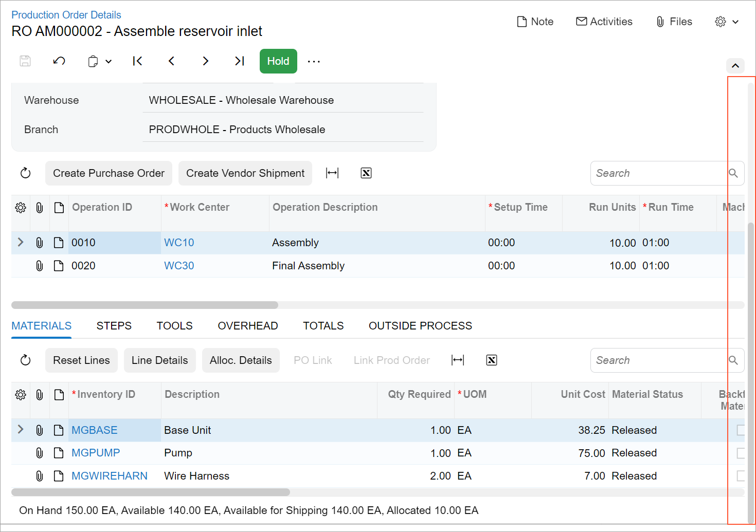Refresh the operations grid

click(x=26, y=173)
